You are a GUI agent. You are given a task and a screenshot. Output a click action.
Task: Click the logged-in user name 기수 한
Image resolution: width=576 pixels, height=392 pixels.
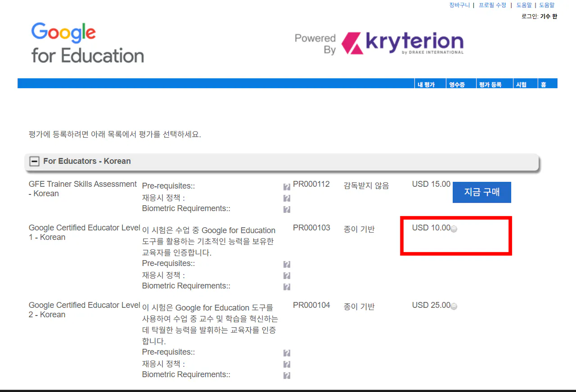[x=549, y=16]
